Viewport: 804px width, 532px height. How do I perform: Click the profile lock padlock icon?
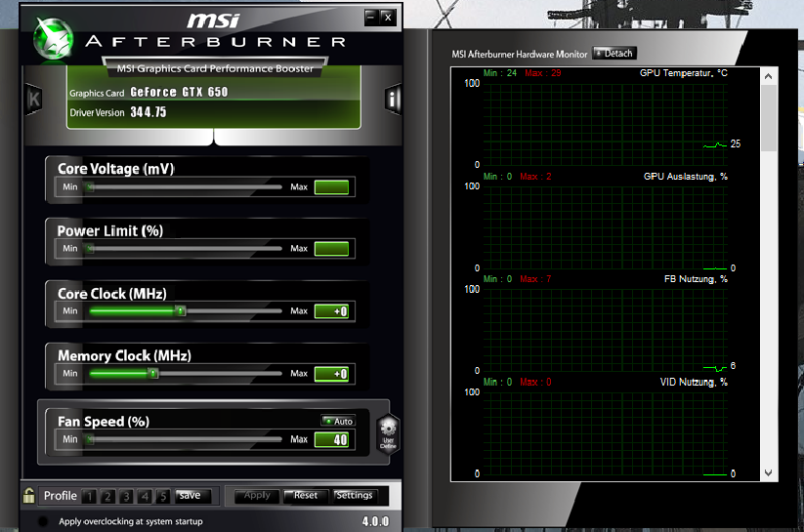click(29, 495)
